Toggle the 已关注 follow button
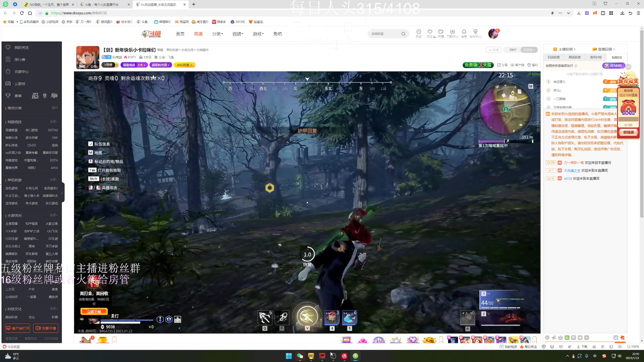644x362 pixels. 529,50
